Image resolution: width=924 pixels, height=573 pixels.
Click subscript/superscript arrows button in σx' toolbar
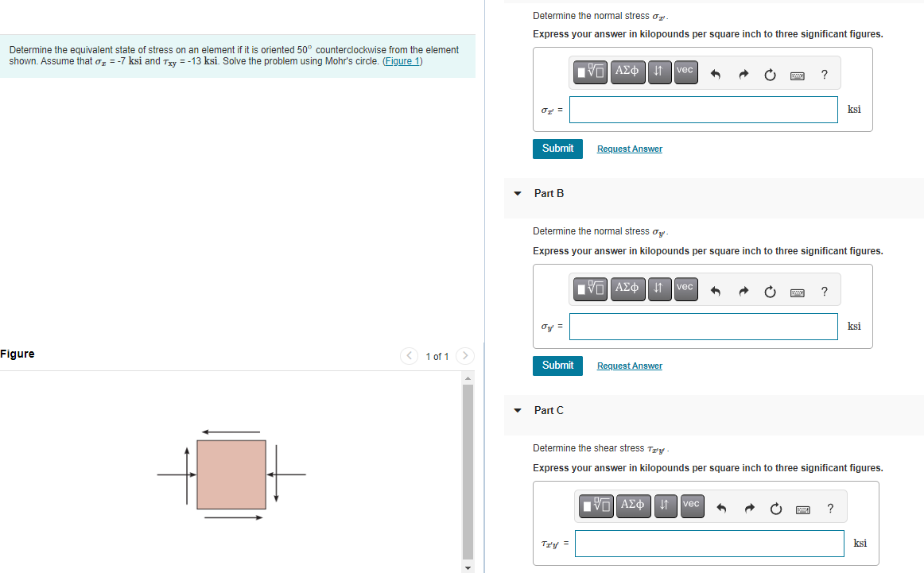tap(659, 72)
